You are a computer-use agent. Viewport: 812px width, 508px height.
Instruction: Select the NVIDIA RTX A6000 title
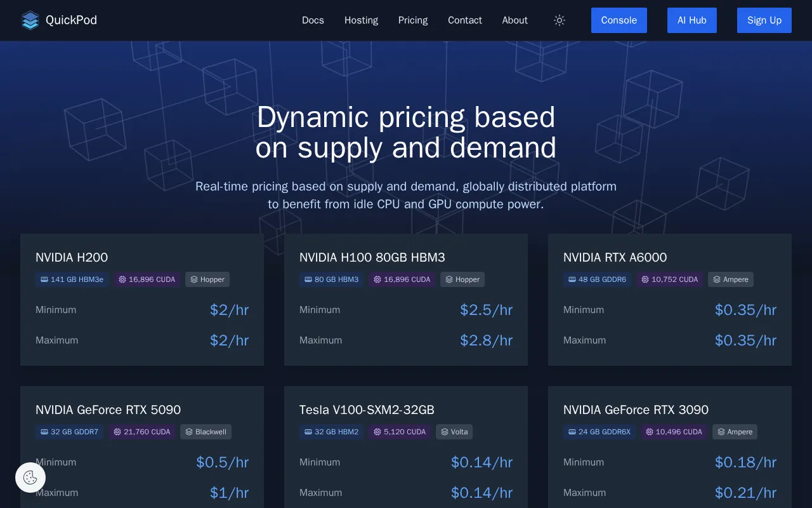[x=615, y=257]
